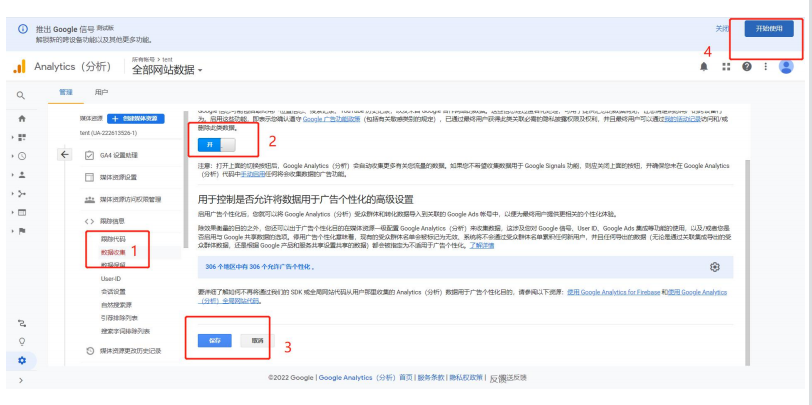Viewport: 812px width, 405px height.
Task: Click the help question mark icon
Action: pos(747,66)
